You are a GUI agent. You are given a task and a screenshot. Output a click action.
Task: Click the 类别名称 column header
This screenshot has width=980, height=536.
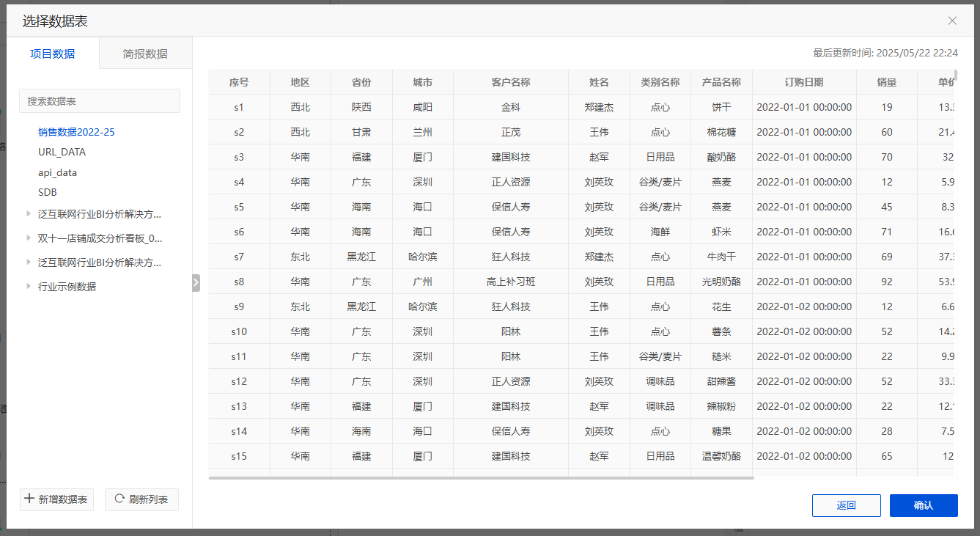coord(660,82)
